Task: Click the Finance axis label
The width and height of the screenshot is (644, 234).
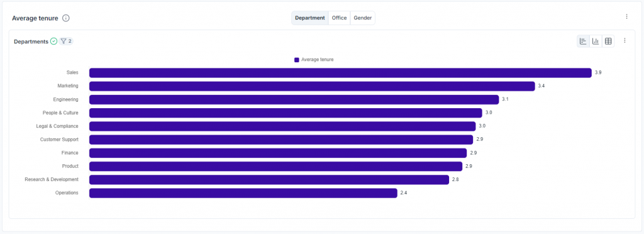Action: click(x=70, y=153)
